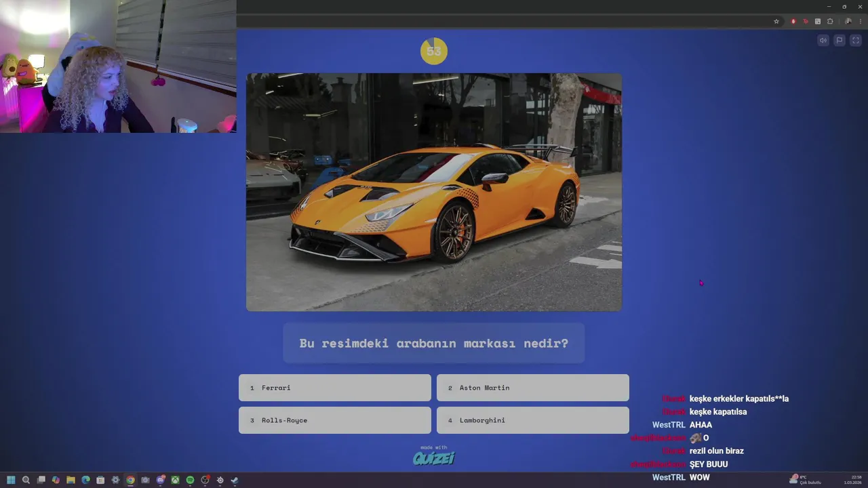Image resolution: width=868 pixels, height=488 pixels.
Task: Click chat message 'keşke kapatılsa'
Action: point(718,412)
